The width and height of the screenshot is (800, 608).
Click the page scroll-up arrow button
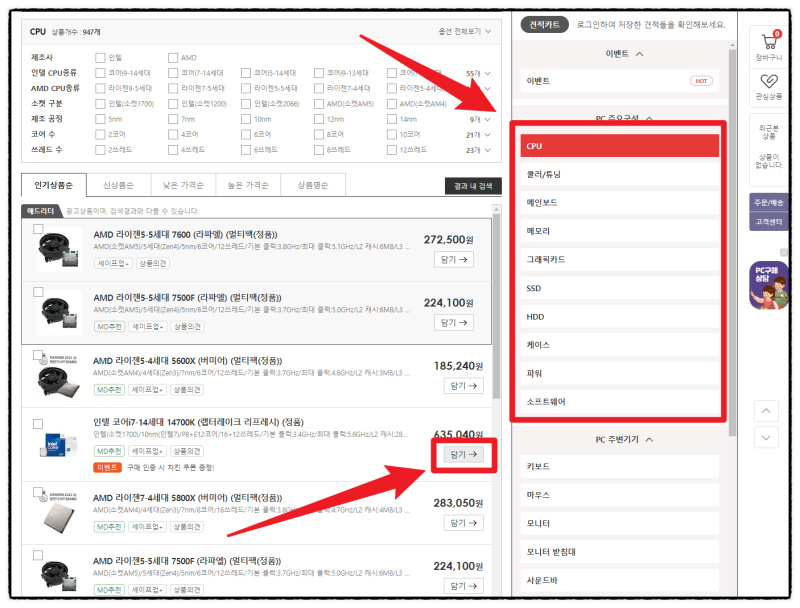[x=766, y=411]
